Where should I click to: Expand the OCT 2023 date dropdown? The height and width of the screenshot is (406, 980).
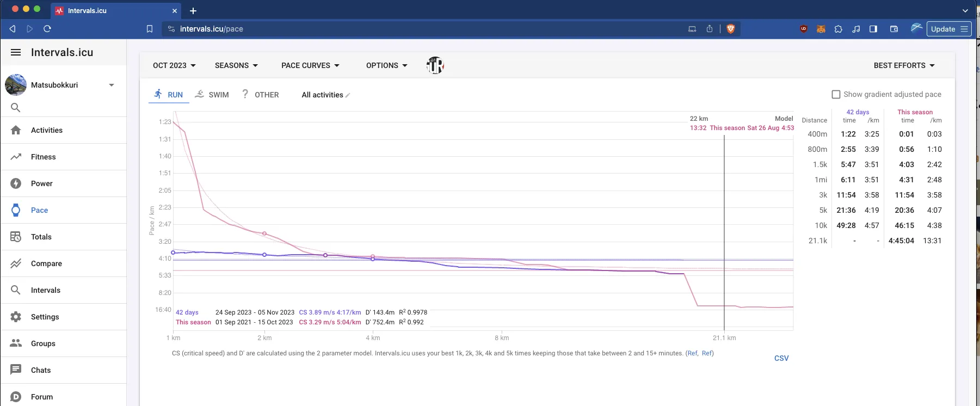[x=174, y=65]
